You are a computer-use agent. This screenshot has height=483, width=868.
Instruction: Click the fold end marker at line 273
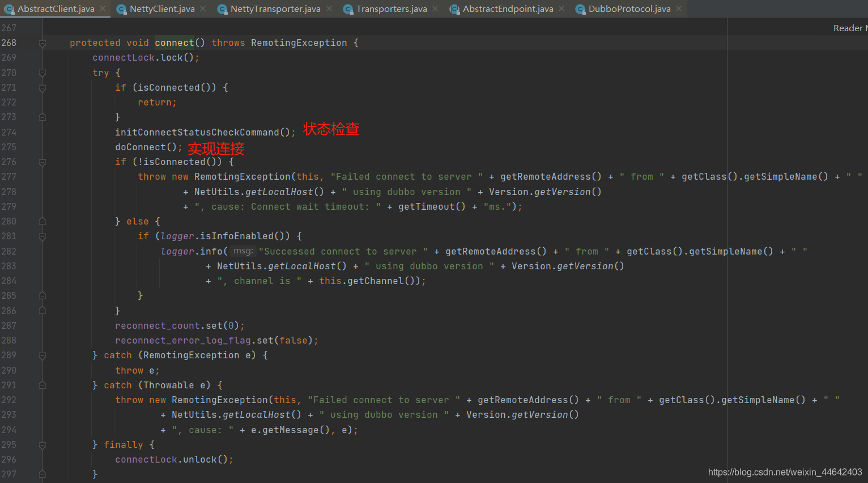pos(42,117)
